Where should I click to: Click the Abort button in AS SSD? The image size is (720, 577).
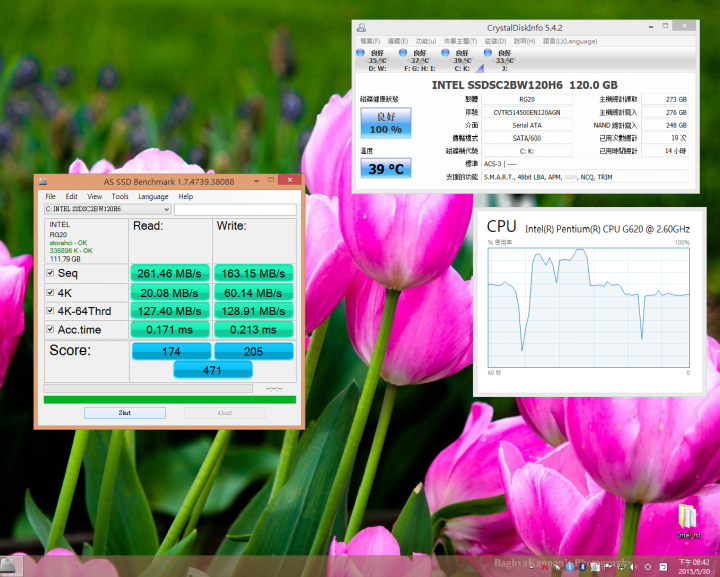225,413
